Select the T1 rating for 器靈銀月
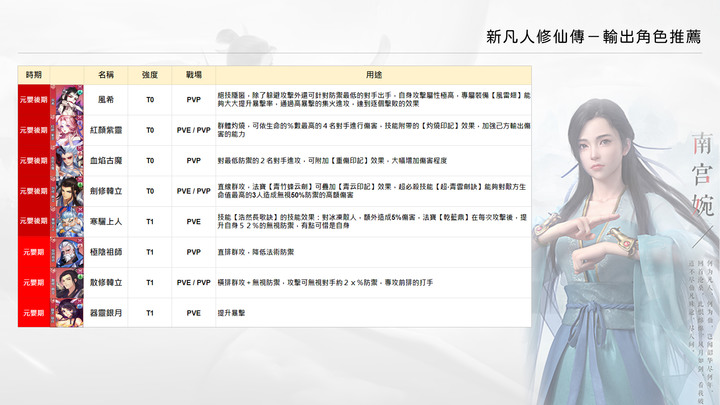This screenshot has width=720, height=405. pyautogui.click(x=150, y=313)
